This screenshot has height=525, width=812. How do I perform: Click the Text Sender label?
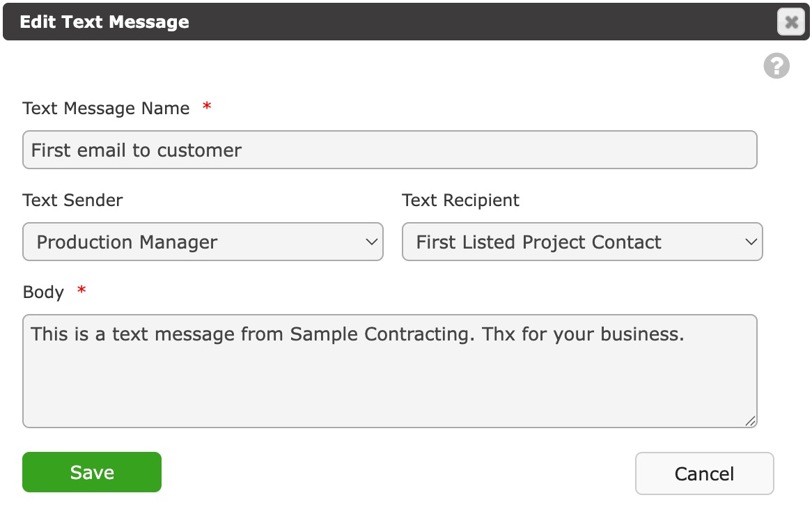pos(73,201)
